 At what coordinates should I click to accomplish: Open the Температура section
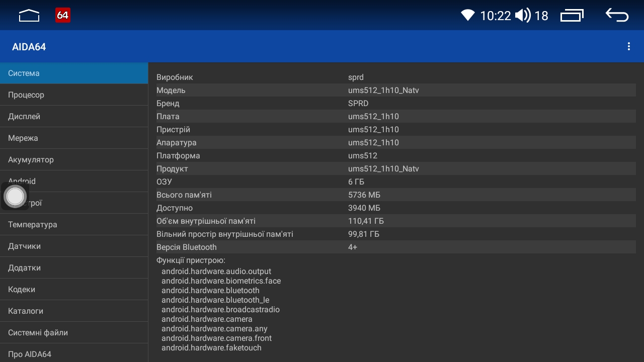pos(74,225)
